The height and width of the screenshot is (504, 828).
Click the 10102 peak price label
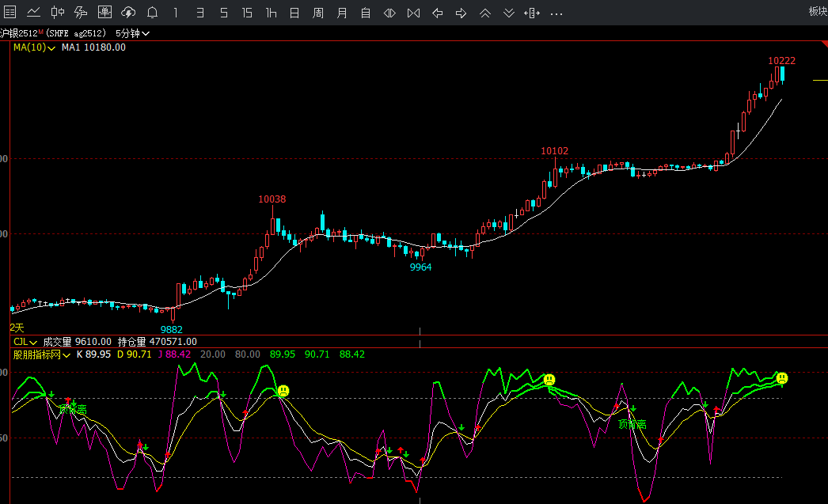point(554,151)
